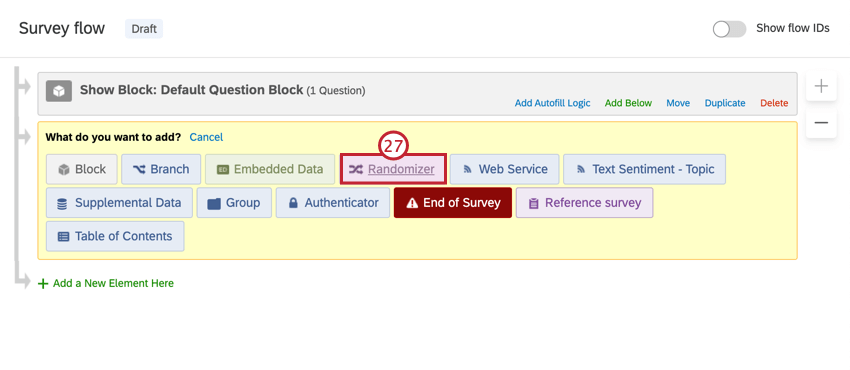Delete the Default Question Block
This screenshot has width=850, height=370.
click(774, 103)
